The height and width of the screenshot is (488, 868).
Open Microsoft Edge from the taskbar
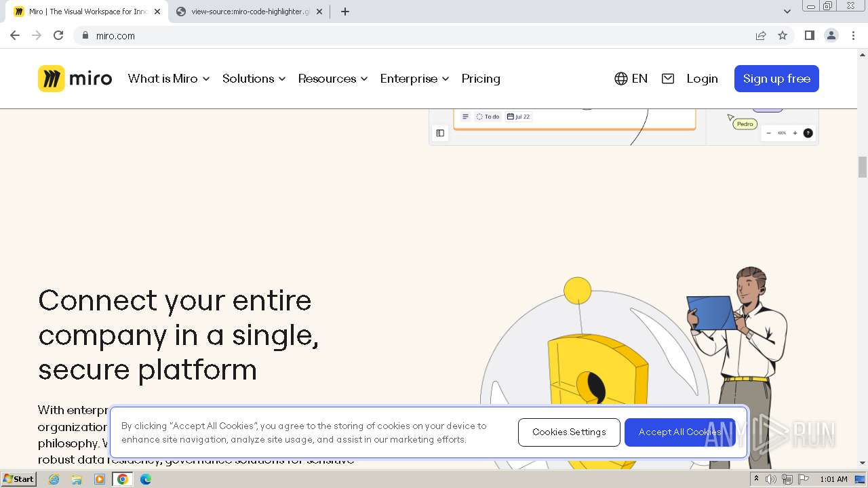(x=146, y=479)
